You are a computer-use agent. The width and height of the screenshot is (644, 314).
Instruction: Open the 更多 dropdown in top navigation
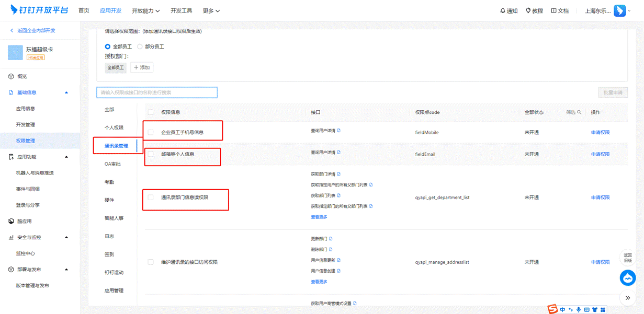(x=211, y=10)
